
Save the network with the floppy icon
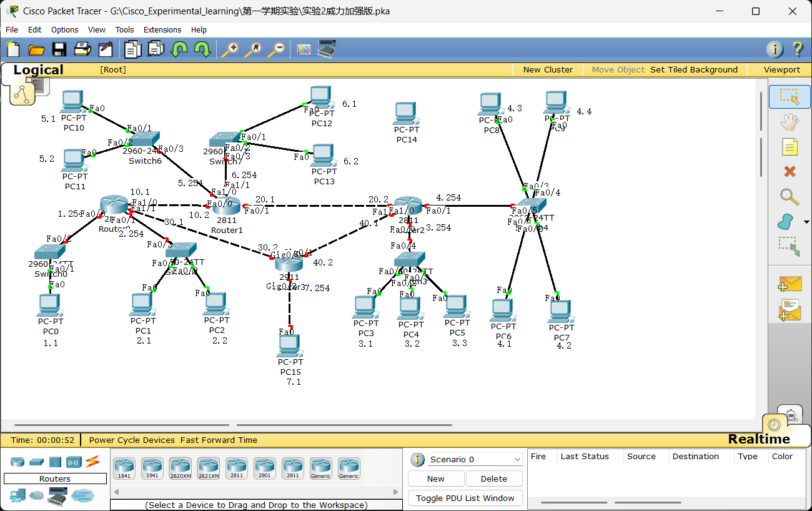pos(59,49)
